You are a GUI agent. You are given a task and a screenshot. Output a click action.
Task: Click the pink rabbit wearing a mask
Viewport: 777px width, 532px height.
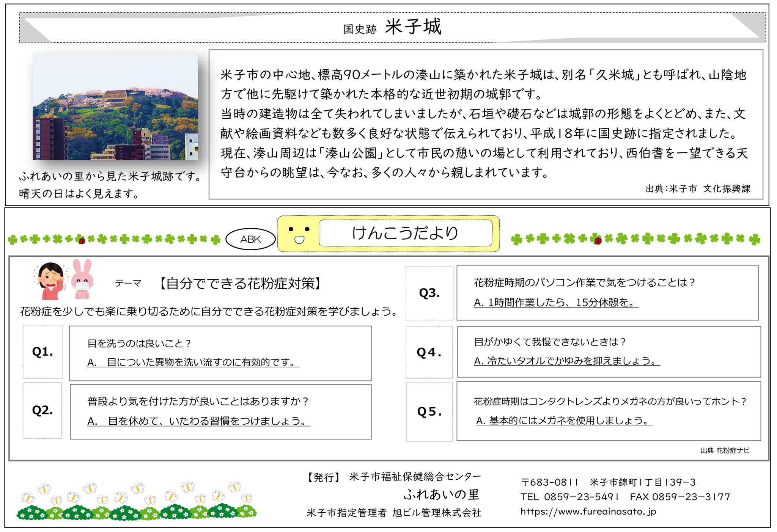coord(82,279)
